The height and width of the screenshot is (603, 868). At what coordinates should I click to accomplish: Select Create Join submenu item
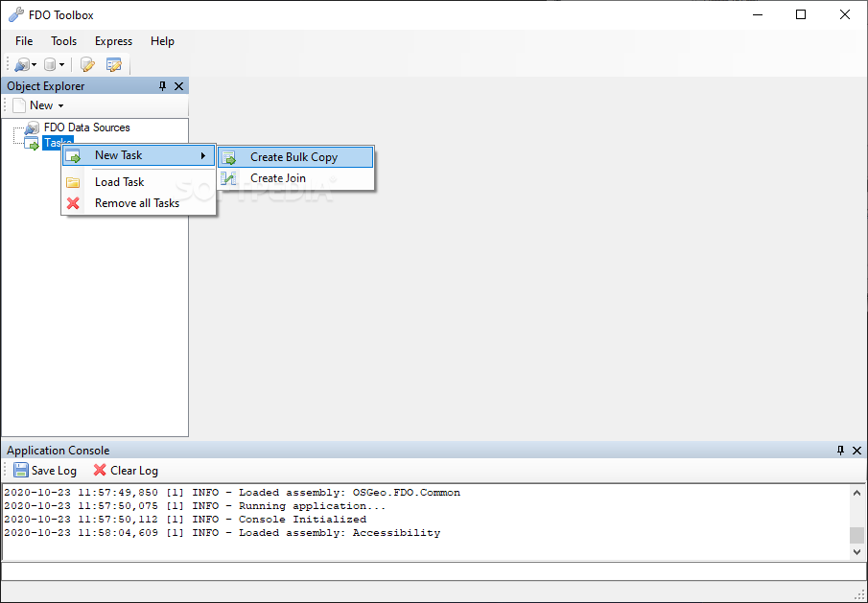[295, 178]
